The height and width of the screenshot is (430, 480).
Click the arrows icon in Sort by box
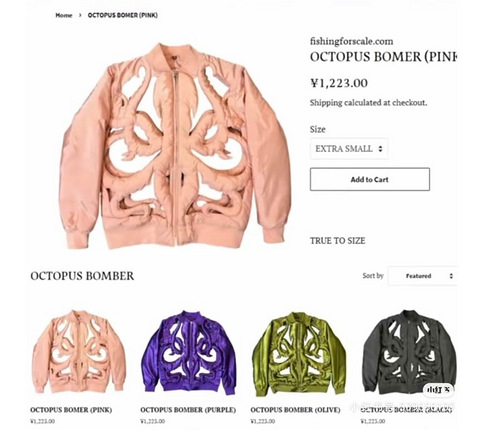click(x=451, y=276)
